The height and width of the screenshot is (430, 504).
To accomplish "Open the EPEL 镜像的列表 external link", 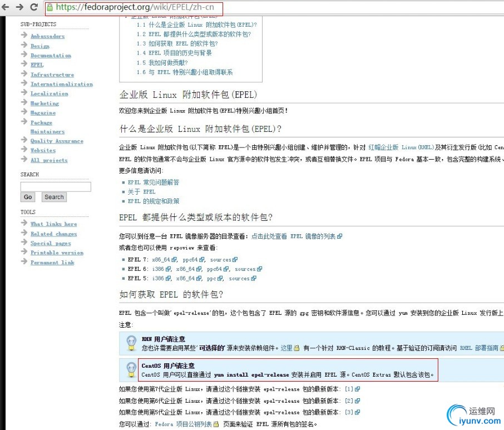I will pyautogui.click(x=297, y=236).
